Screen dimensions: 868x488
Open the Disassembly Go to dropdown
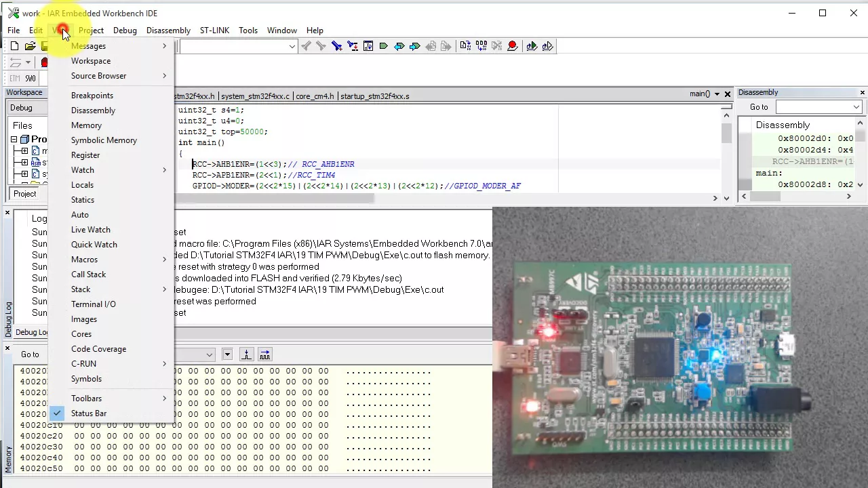(x=856, y=107)
